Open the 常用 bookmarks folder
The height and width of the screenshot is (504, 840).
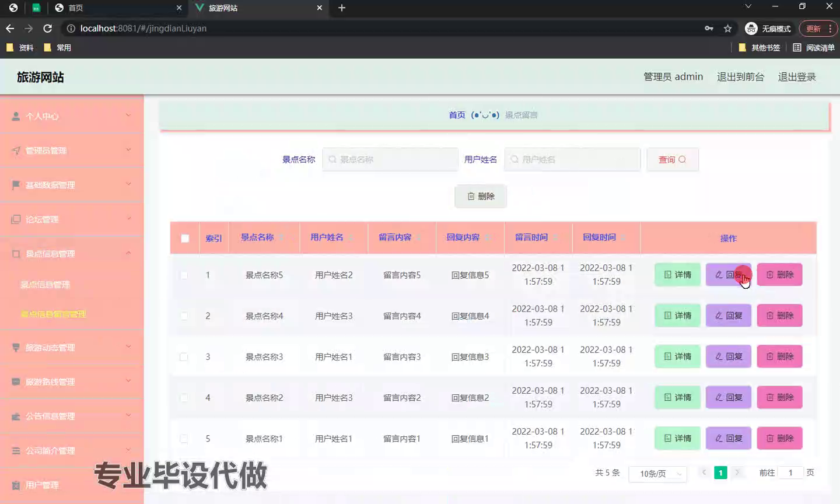point(57,48)
